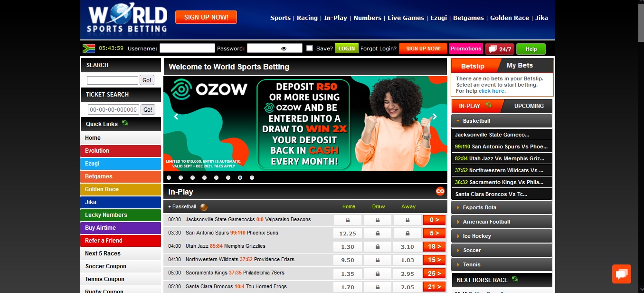Expand the Esports Dota section

(x=502, y=207)
